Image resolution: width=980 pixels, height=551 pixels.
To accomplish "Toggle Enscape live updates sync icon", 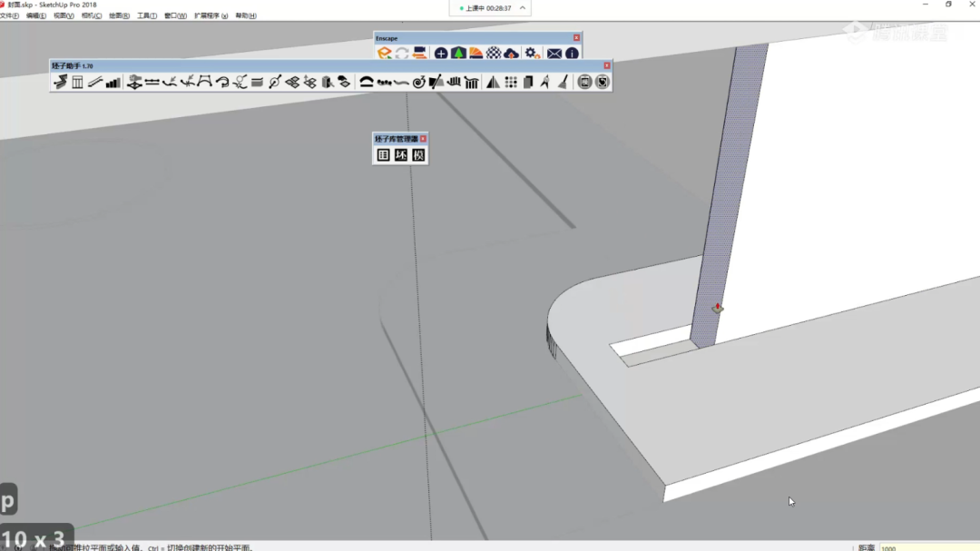I will click(402, 54).
